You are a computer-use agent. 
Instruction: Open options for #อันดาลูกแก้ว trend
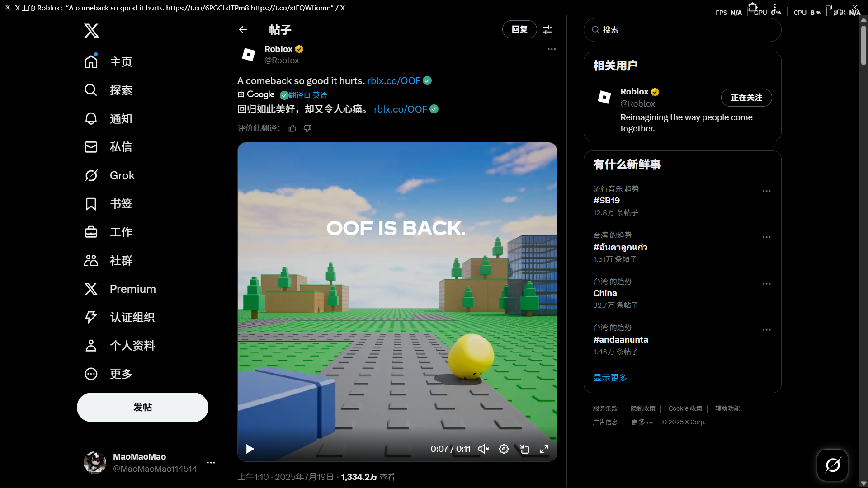pos(766,237)
